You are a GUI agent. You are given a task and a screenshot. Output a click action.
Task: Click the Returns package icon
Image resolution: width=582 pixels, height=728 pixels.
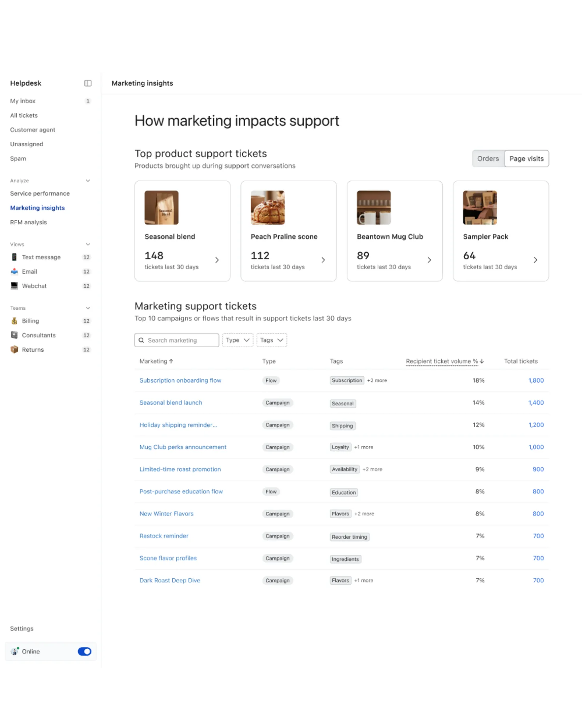(x=14, y=349)
